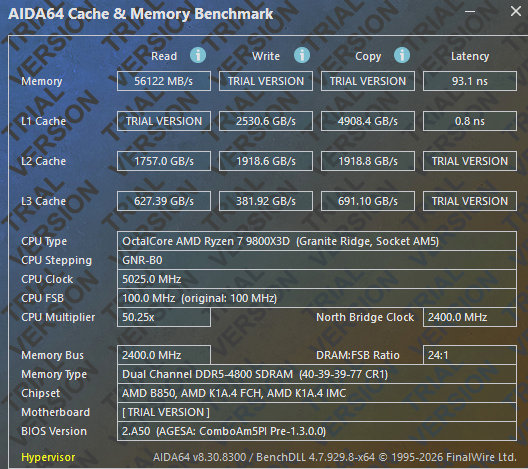
Task: Click the Copy column header
Action: click(x=368, y=56)
